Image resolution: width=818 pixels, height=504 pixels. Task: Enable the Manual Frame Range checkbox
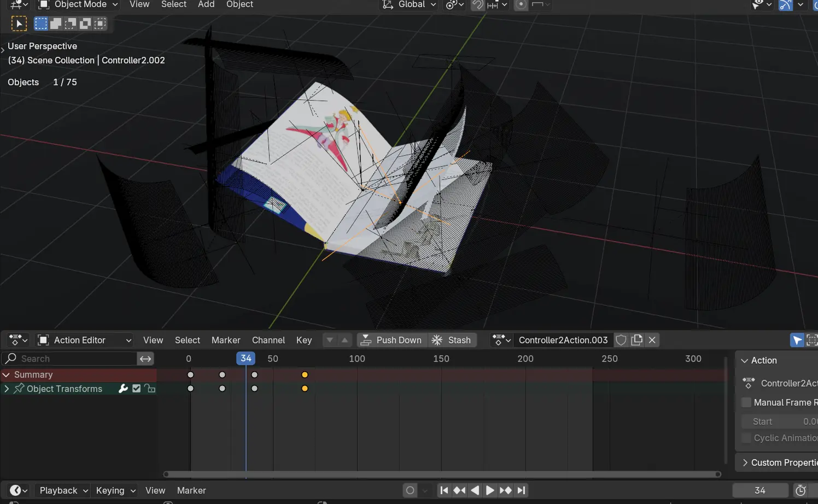746,402
